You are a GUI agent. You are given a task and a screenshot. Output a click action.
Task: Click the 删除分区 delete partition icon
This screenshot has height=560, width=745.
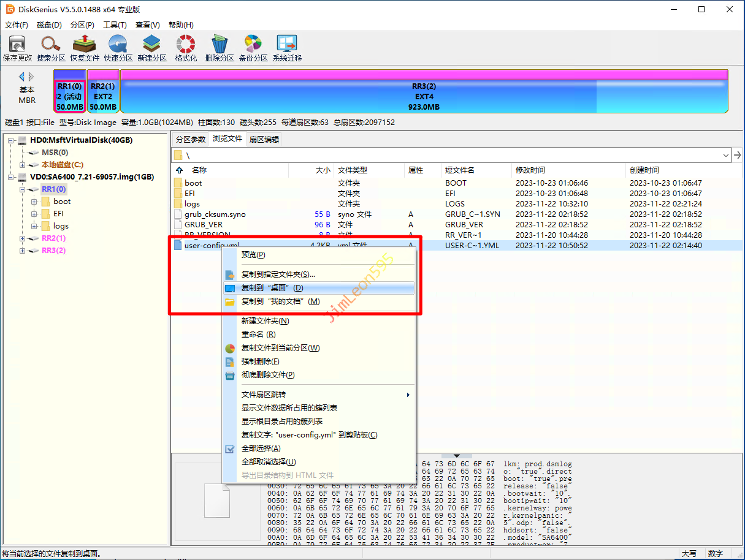(x=219, y=48)
